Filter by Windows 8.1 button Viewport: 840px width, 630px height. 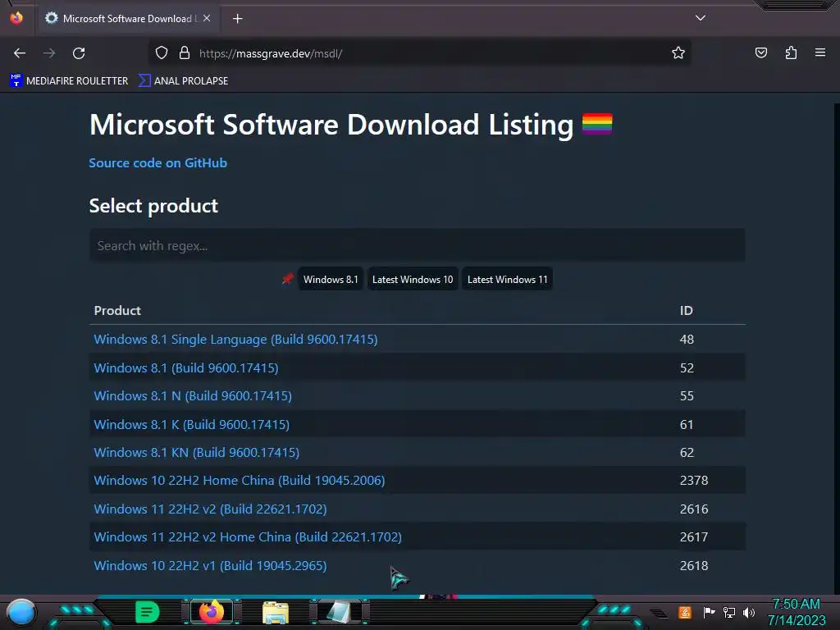(x=331, y=279)
